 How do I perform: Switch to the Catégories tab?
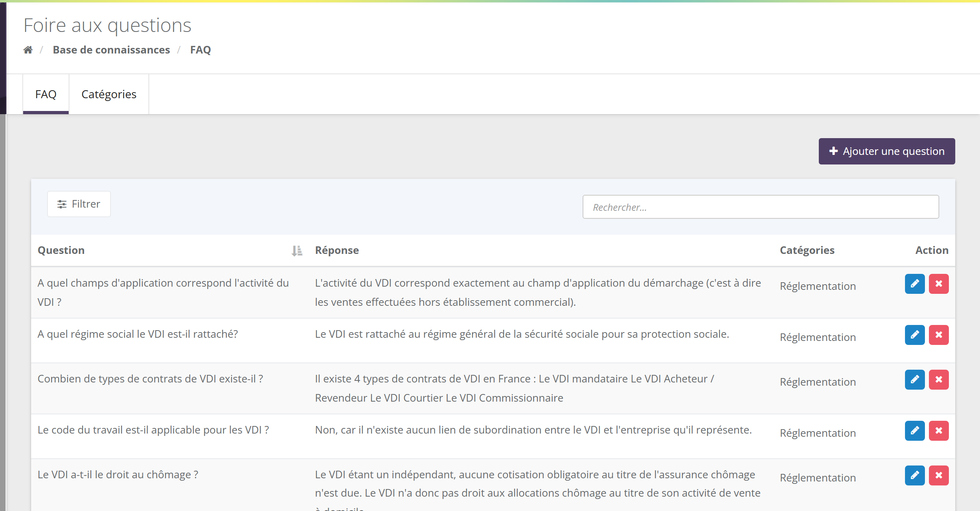(x=109, y=94)
